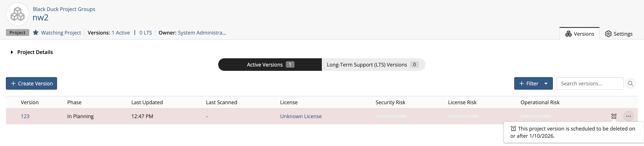The height and width of the screenshot is (146, 644).
Task: Open the three-dot actions menu for version 123
Action: 628,116
